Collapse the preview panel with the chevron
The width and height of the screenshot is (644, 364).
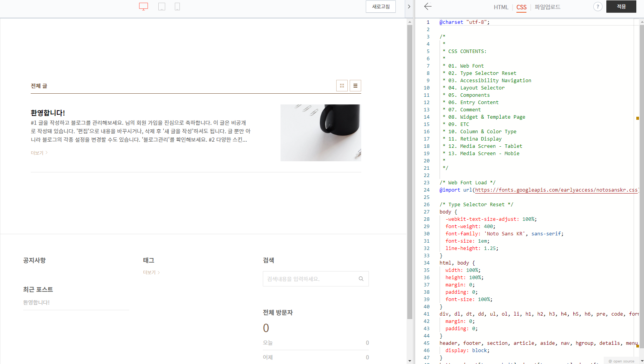click(x=409, y=7)
